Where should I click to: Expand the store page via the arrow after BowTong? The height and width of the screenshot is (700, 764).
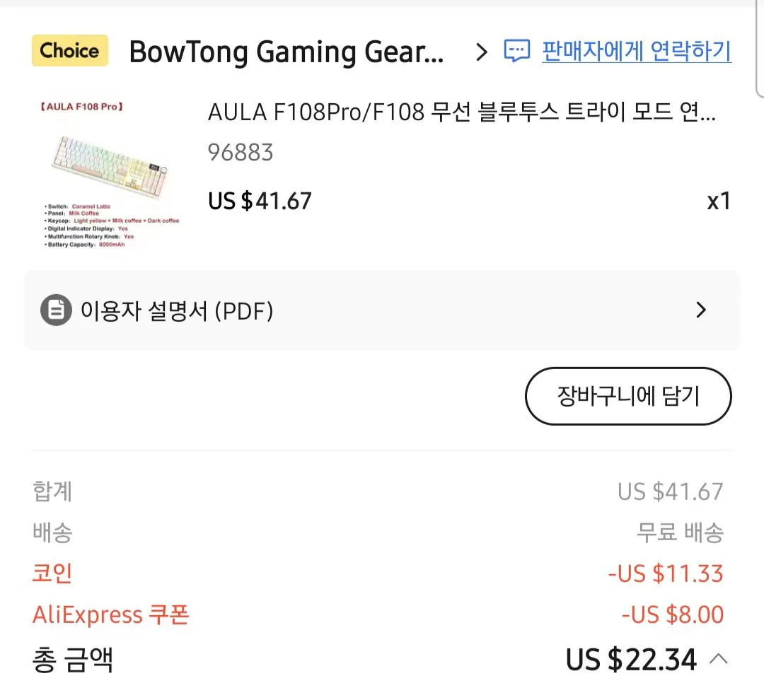(x=482, y=51)
